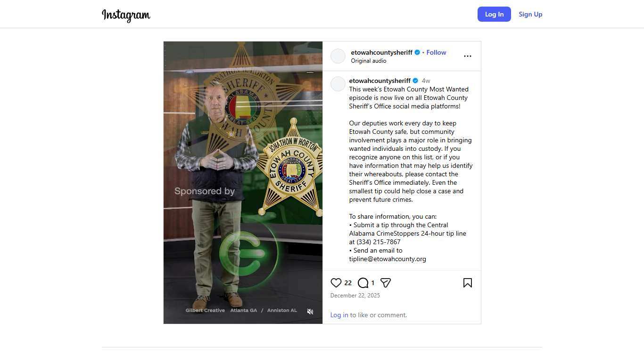Like the post with the heart icon
Image resolution: width=644 pixels, height=362 pixels.
pyautogui.click(x=336, y=283)
